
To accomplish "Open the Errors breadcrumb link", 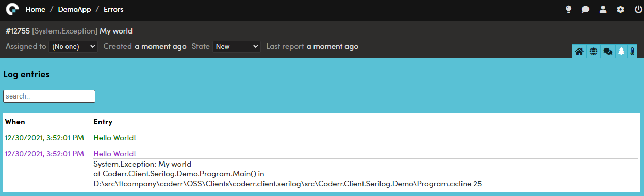I will [113, 9].
